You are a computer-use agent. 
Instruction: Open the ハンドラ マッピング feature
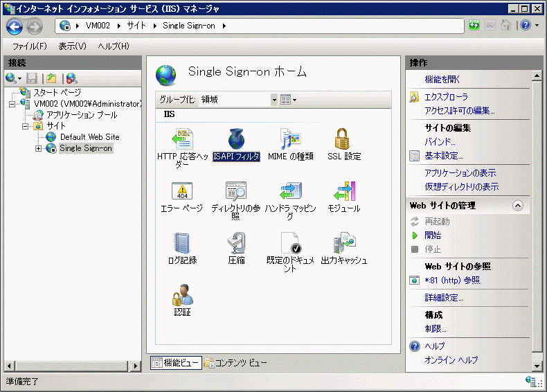[290, 200]
